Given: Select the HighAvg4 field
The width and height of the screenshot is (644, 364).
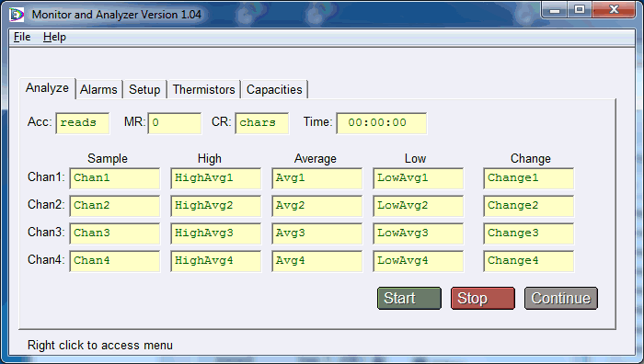Looking at the screenshot, I should coord(215,261).
